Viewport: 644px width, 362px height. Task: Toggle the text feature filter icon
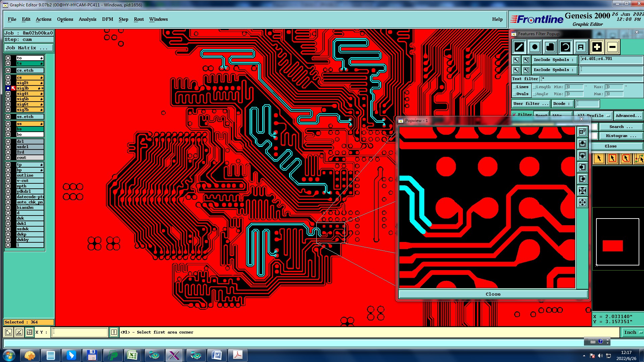coord(581,47)
